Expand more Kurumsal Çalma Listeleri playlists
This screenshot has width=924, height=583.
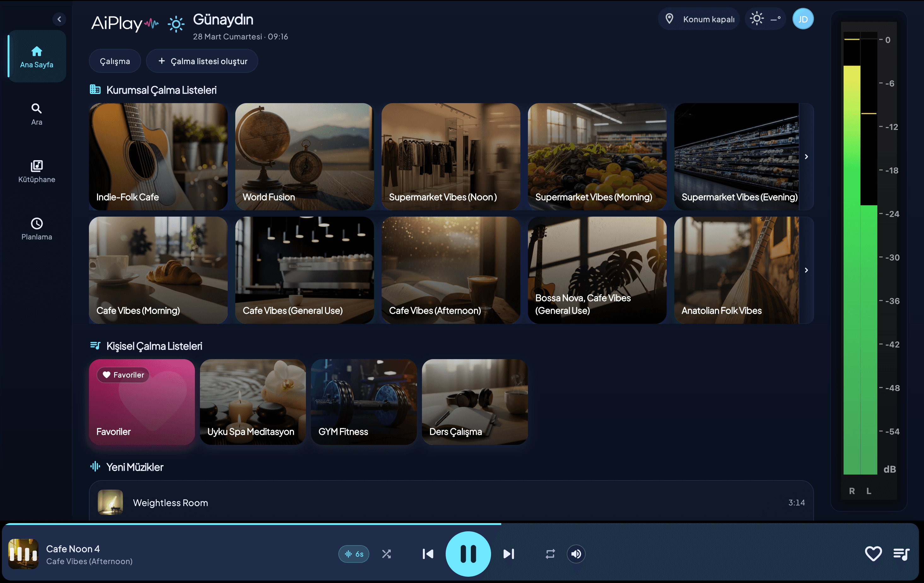click(806, 156)
